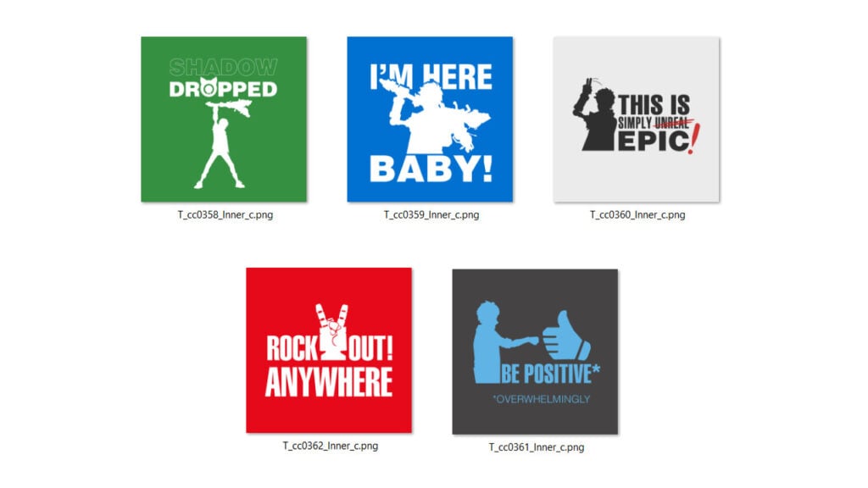This screenshot has width=868, height=488.
Task: Click the ANYWHERE word on red image
Action: 329,382
